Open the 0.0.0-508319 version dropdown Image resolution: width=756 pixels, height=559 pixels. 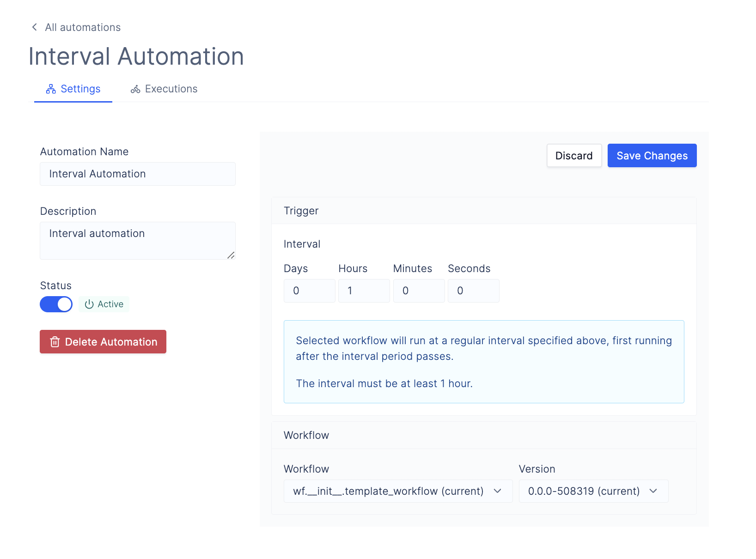[x=593, y=491]
